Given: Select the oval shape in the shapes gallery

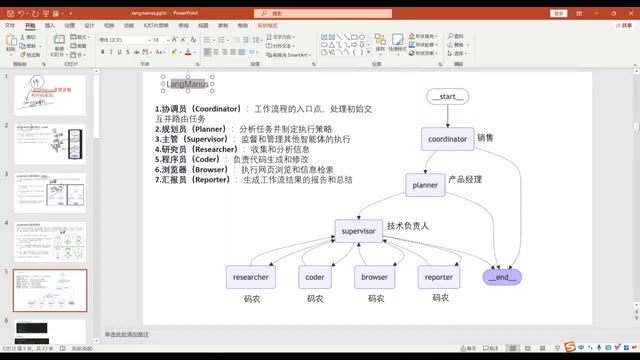Looking at the screenshot, I should coord(362,37).
